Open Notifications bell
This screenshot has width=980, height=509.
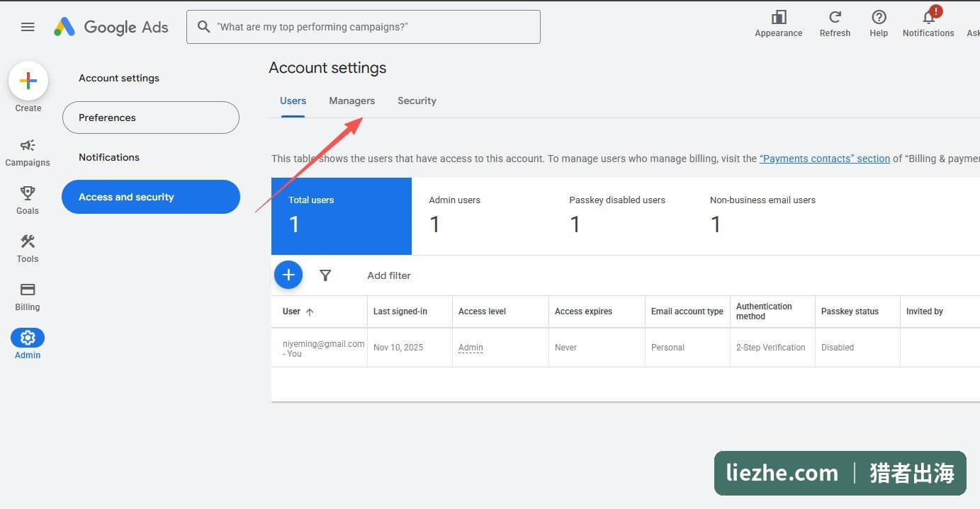click(x=928, y=23)
